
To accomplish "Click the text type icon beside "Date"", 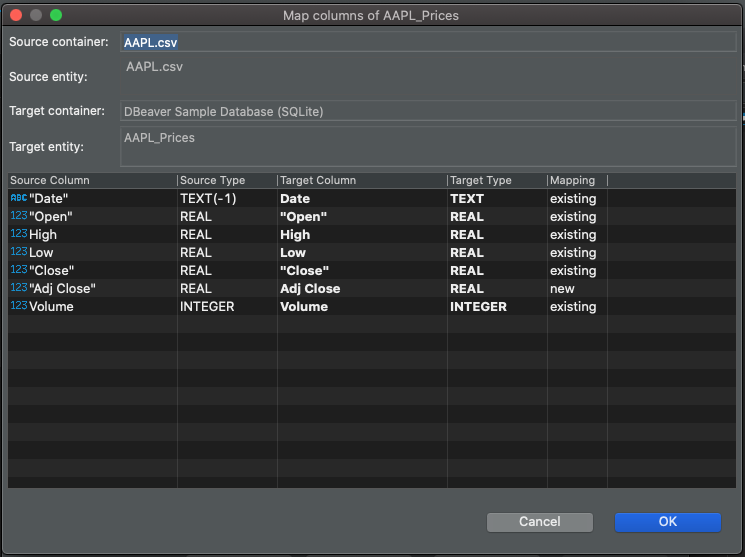I will pyautogui.click(x=19, y=198).
